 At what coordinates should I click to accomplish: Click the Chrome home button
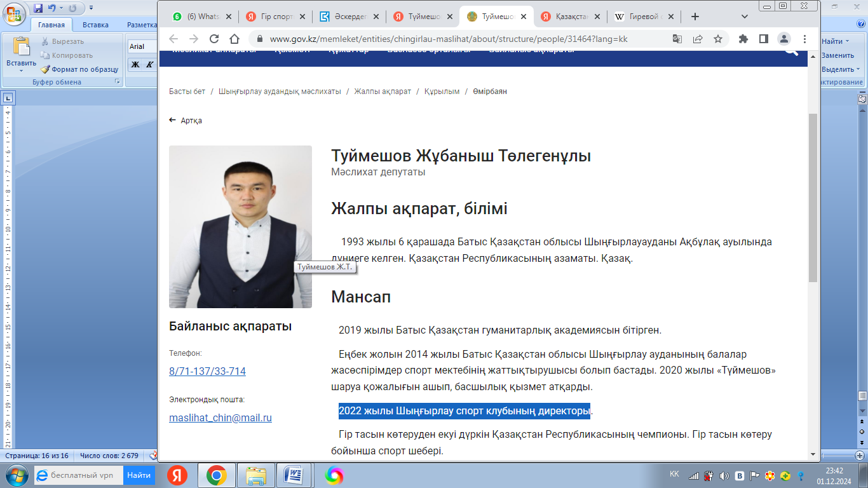[x=234, y=39]
